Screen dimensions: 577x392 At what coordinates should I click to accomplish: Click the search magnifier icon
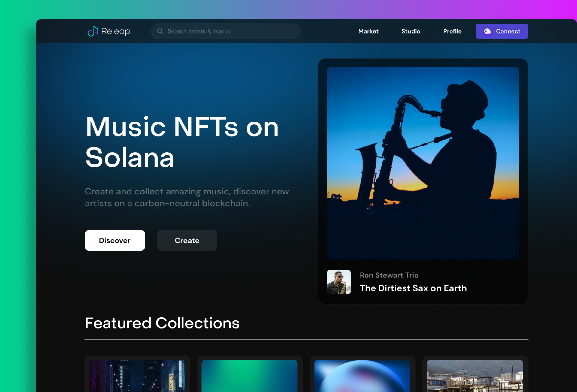tap(160, 31)
